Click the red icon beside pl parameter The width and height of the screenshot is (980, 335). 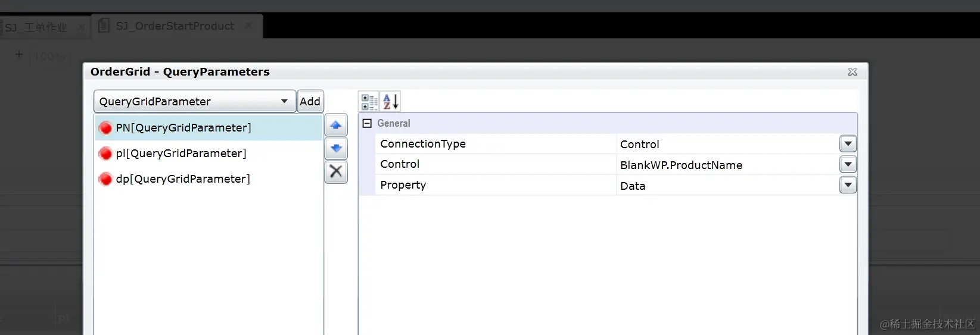tap(105, 154)
